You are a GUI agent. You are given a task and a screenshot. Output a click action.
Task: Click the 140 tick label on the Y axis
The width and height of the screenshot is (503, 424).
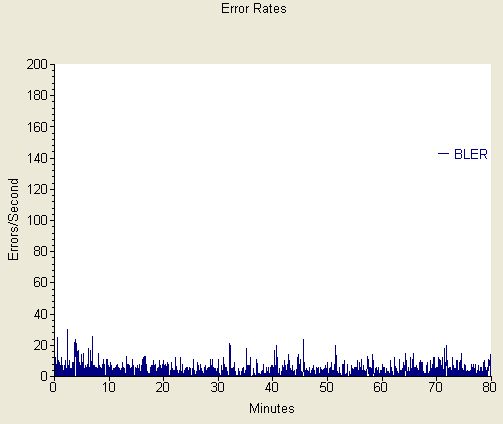[37, 158]
